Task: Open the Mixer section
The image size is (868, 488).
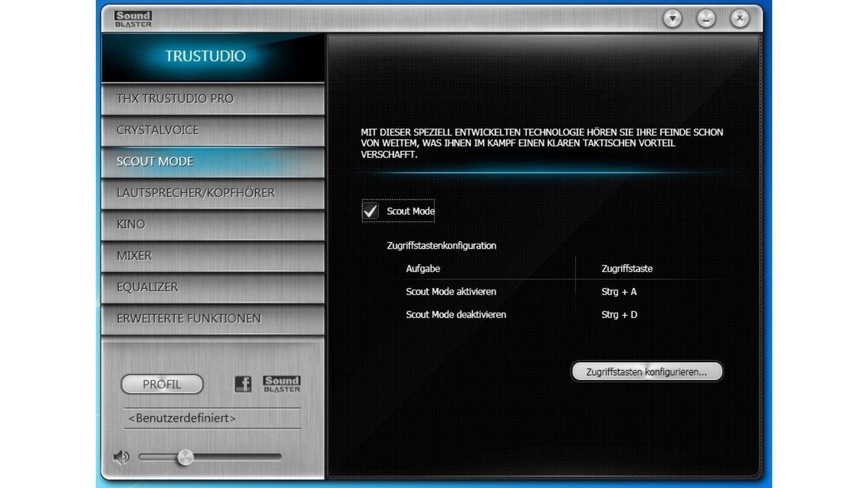Action: (x=213, y=255)
